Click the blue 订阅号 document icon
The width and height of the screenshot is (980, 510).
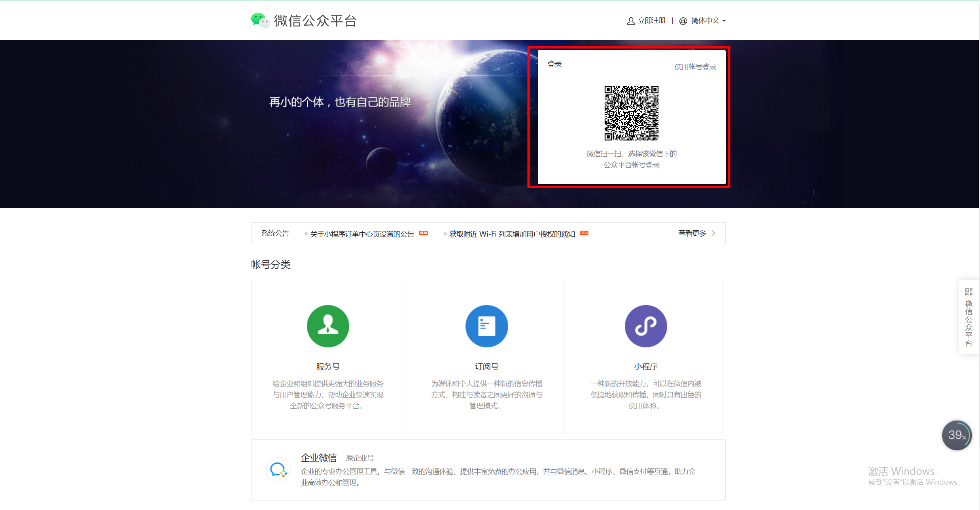pos(487,326)
